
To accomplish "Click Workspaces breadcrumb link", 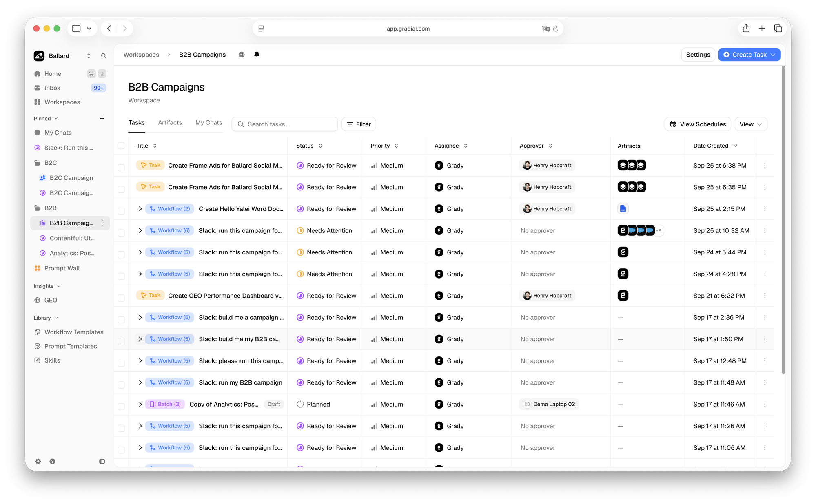I will coord(141,55).
